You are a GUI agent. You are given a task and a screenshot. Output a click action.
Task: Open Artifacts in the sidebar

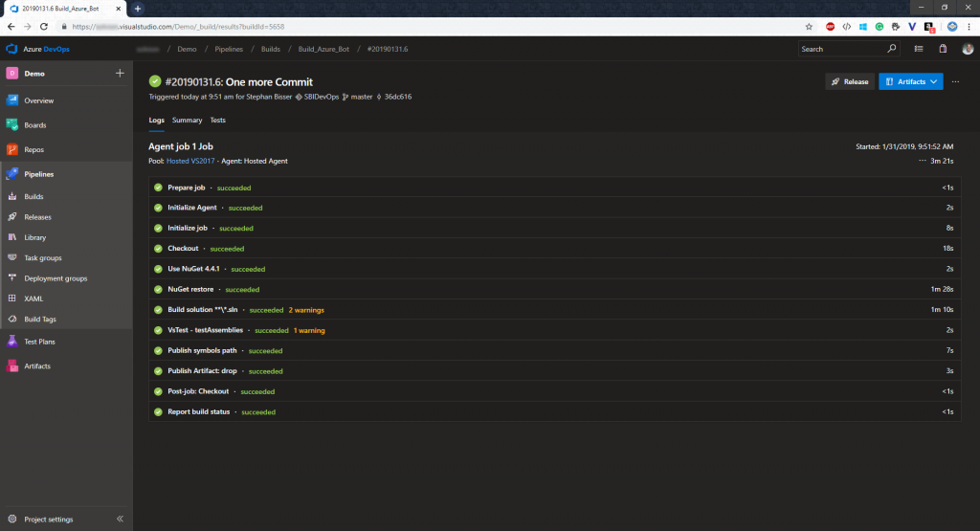pyautogui.click(x=37, y=366)
